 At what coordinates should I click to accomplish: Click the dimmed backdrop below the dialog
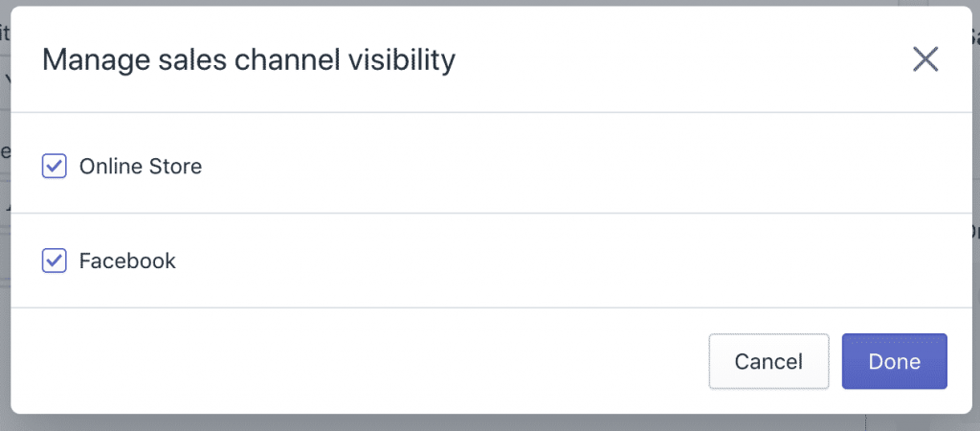479,422
